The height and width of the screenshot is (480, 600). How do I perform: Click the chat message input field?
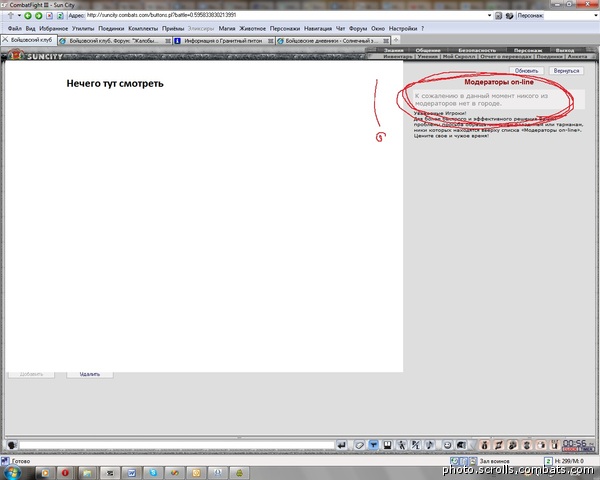coord(177,445)
